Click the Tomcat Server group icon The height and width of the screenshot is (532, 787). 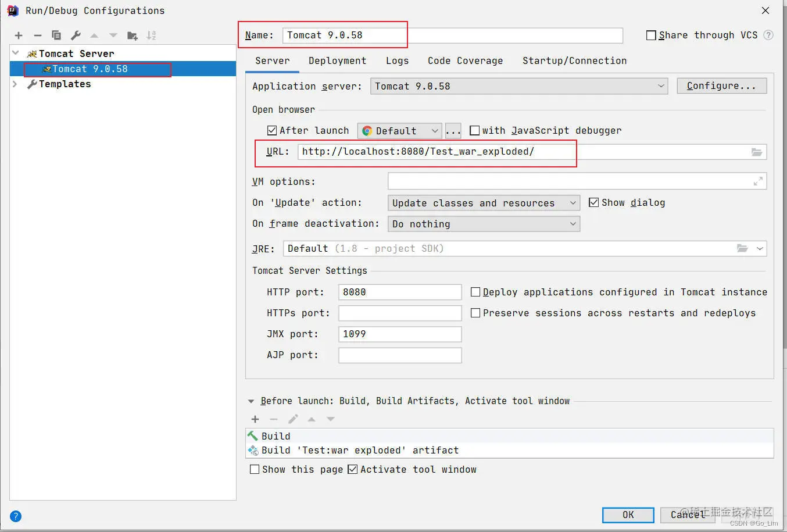pyautogui.click(x=32, y=53)
